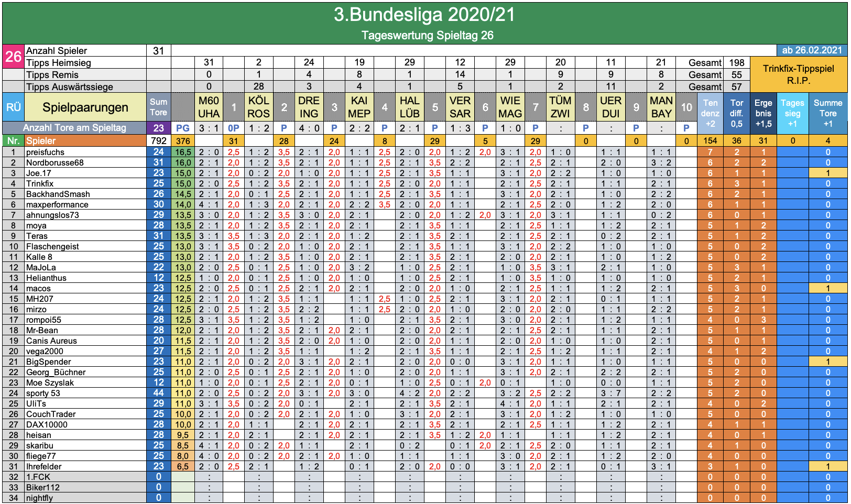The image size is (851, 504).
Task: Click the 'TÜM ZWI' match header
Action: tap(560, 107)
